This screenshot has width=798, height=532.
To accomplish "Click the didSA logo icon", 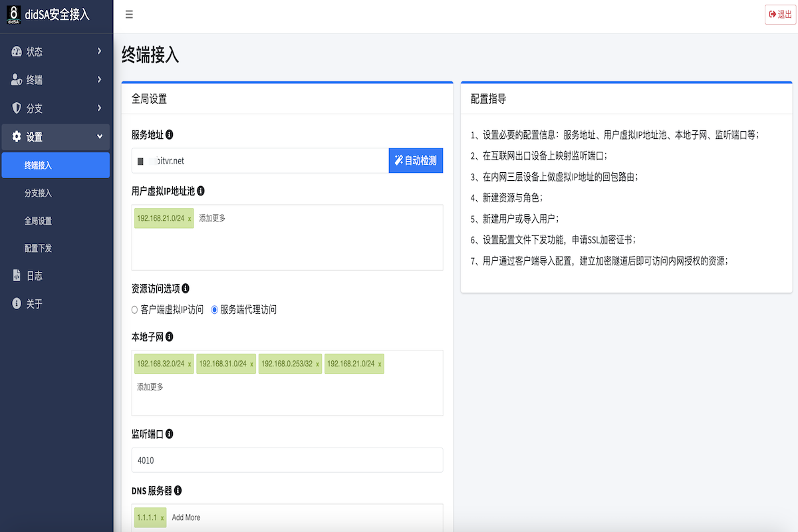I will (x=14, y=14).
